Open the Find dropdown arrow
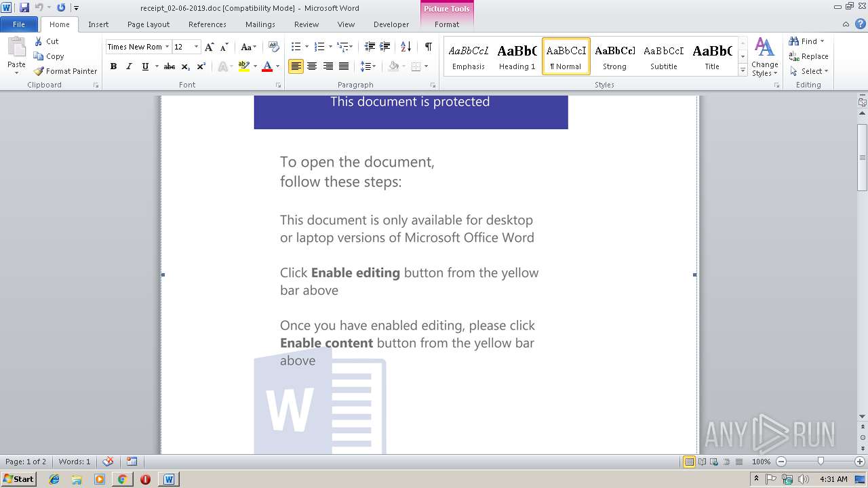Image resolution: width=868 pixels, height=488 pixels. click(x=823, y=41)
